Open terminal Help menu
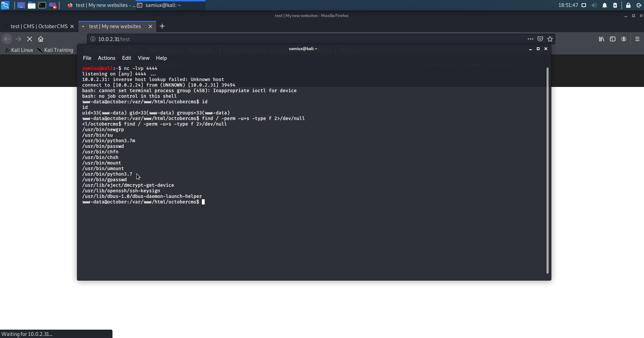 [161, 58]
